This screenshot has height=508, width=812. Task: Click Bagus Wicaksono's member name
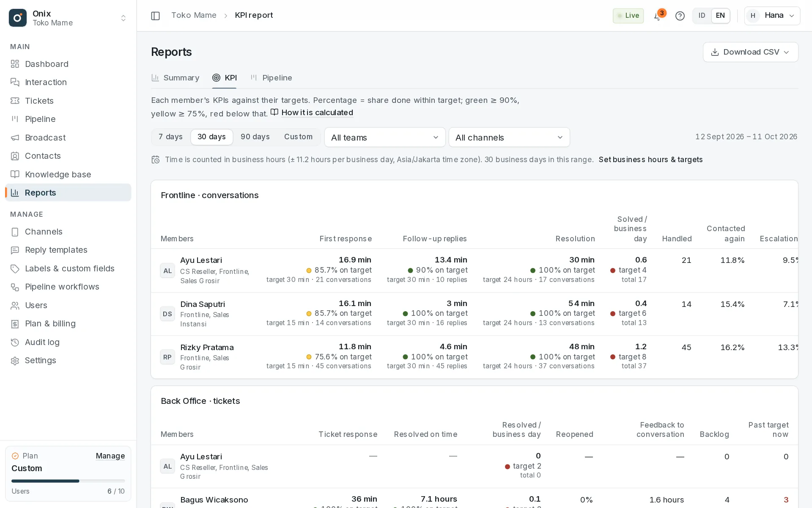tap(214, 500)
